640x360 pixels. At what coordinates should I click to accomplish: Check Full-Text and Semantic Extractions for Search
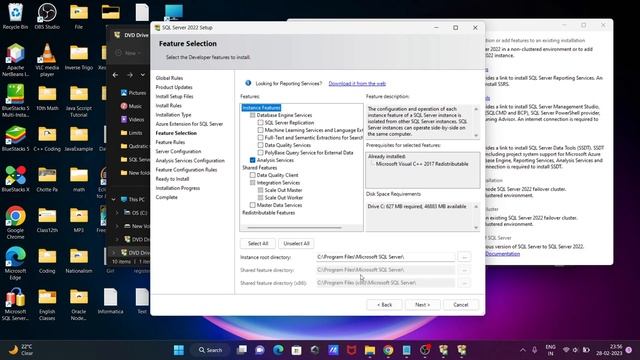260,138
